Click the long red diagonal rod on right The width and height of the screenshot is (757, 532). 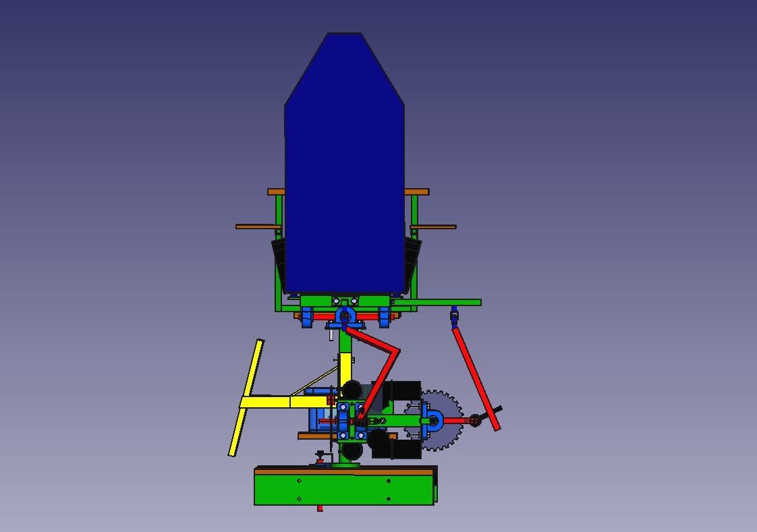coord(476,379)
